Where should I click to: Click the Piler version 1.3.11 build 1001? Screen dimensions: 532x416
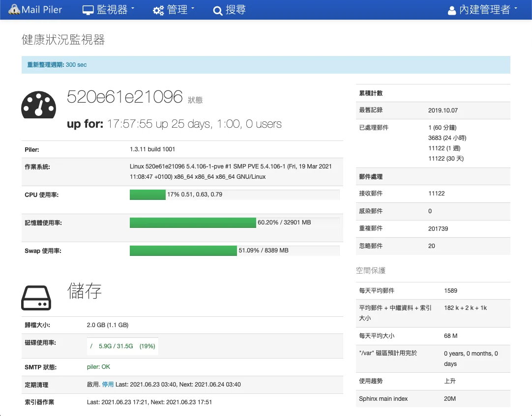152,149
